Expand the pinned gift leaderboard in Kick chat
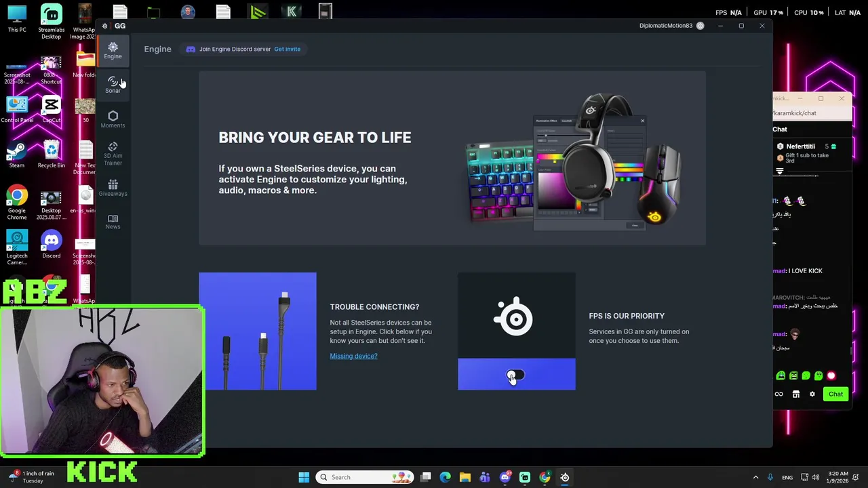The height and width of the screenshot is (488, 868). point(779,171)
